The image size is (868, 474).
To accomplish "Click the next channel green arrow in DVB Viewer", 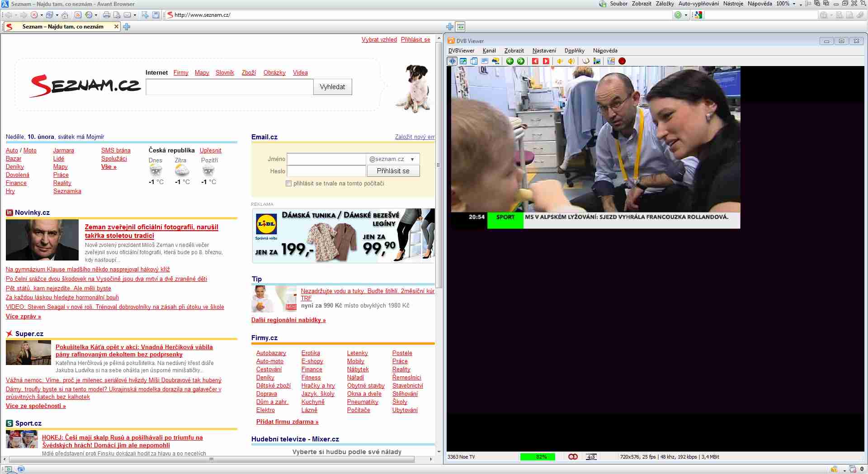I will 521,61.
